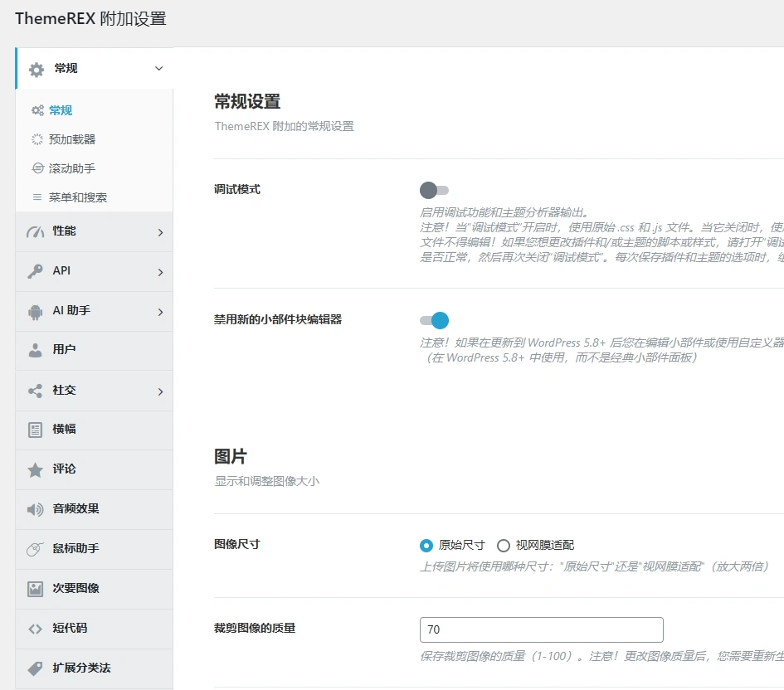
Task: Select the 音频效果 speaker icon
Action: pos(37,509)
